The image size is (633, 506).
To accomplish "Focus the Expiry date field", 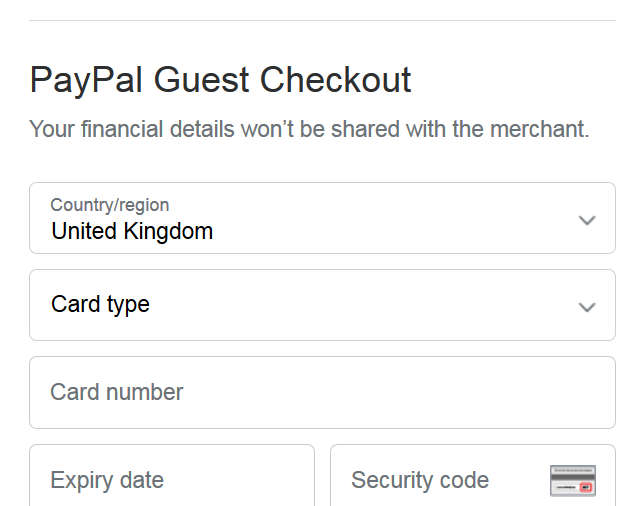I will (172, 475).
